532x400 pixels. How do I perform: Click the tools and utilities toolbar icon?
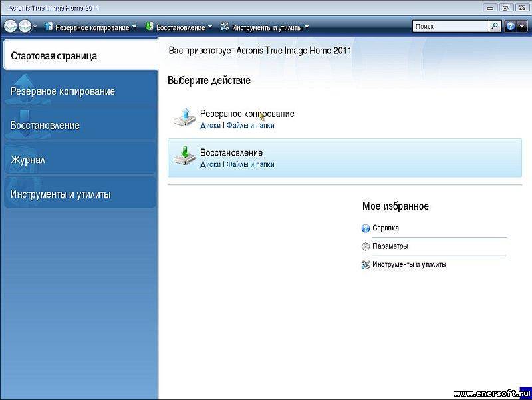(x=225, y=27)
